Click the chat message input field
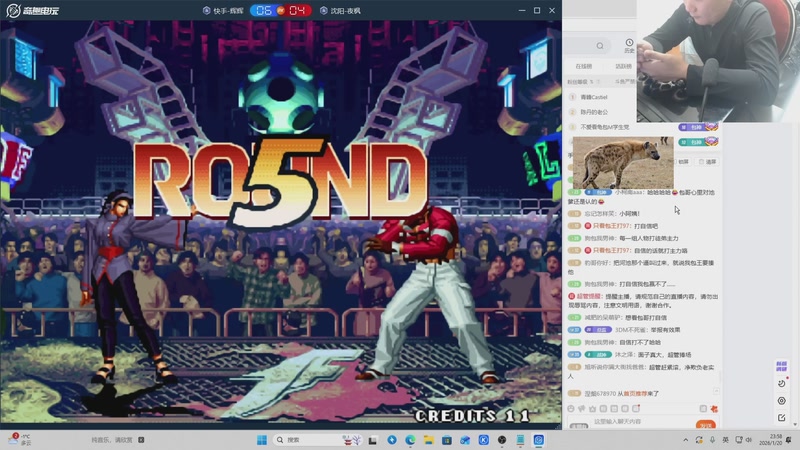 [640, 422]
